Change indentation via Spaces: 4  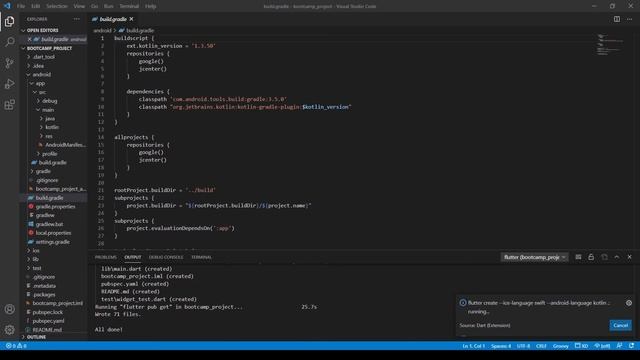(x=501, y=346)
